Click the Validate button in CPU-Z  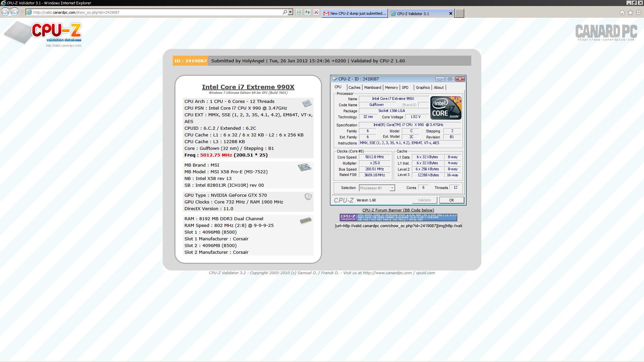425,200
